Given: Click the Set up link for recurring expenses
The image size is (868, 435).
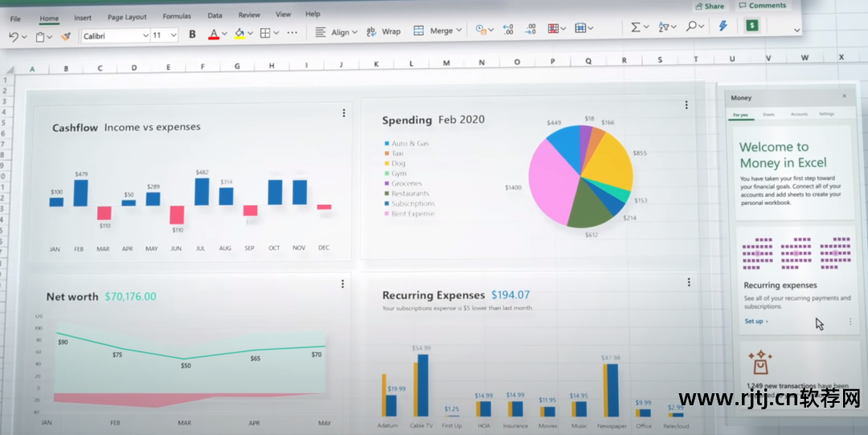Looking at the screenshot, I should (755, 322).
